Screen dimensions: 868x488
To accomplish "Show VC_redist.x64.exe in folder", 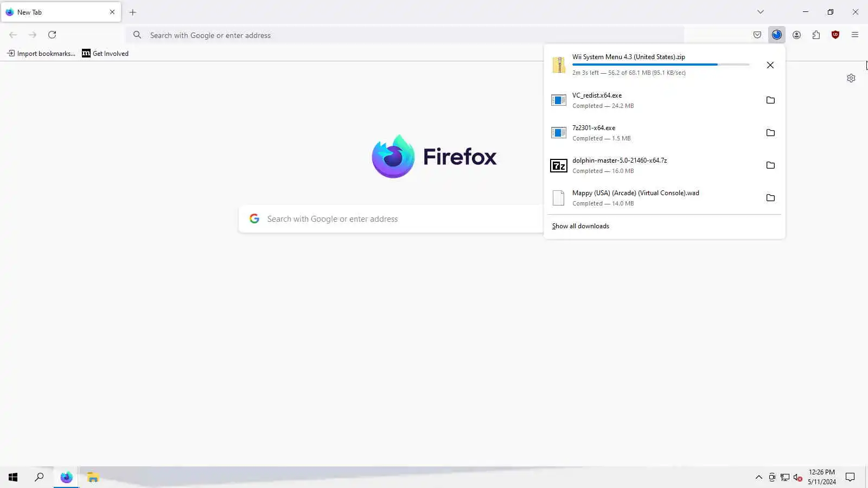I will pos(770,100).
